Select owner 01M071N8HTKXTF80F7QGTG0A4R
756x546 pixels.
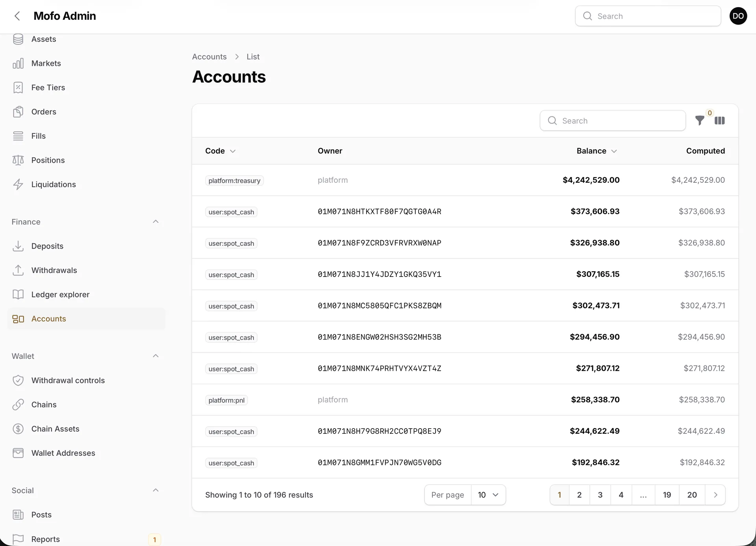(x=380, y=212)
